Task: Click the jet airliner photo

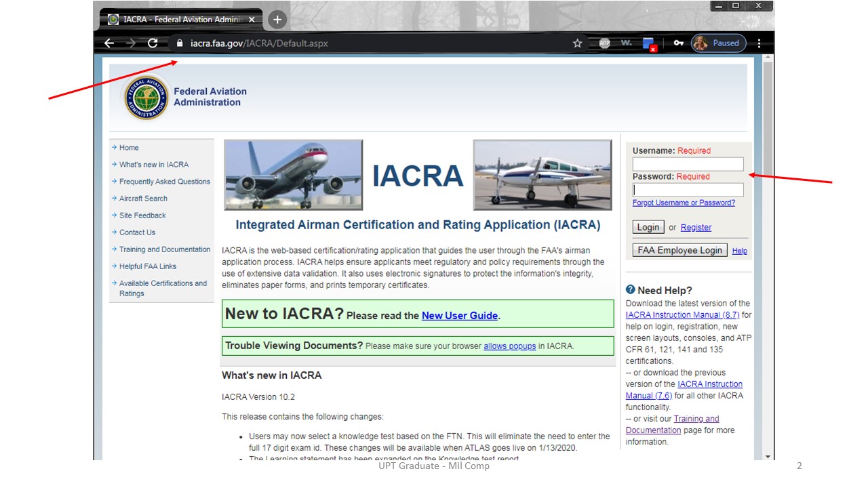Action: tap(293, 174)
